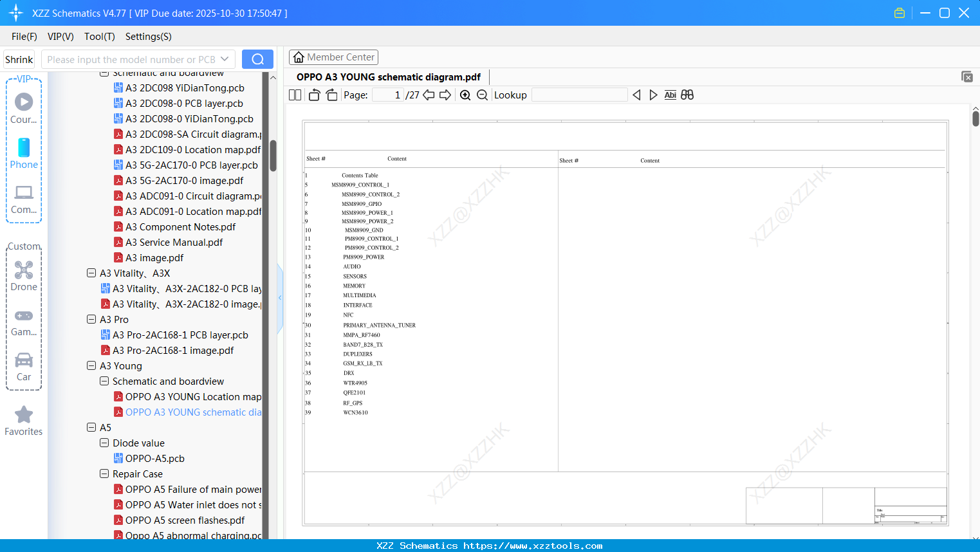
Task: Select the Phone category
Action: tap(24, 154)
